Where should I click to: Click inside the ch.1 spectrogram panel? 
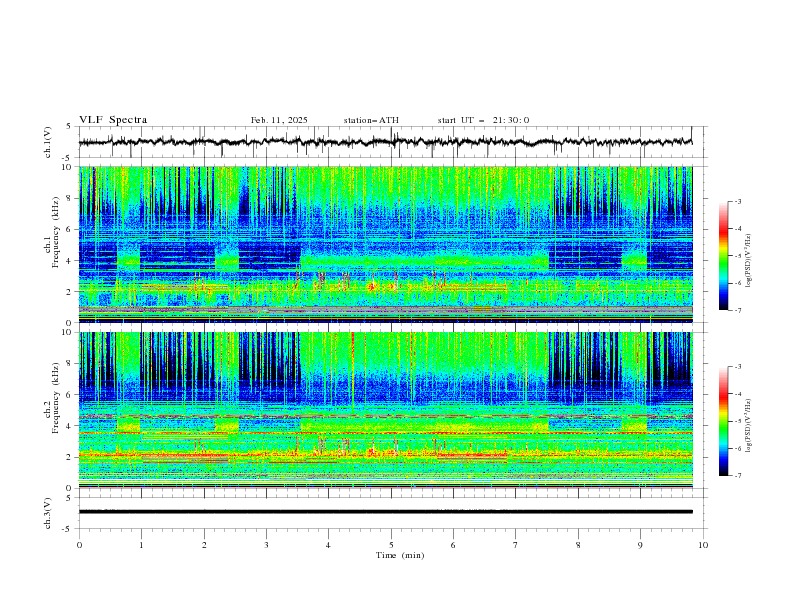385,244
